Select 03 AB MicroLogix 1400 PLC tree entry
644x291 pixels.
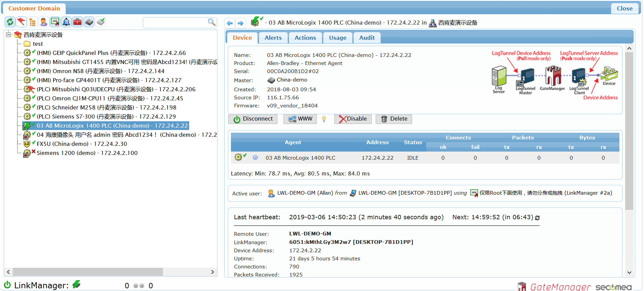tap(112, 126)
